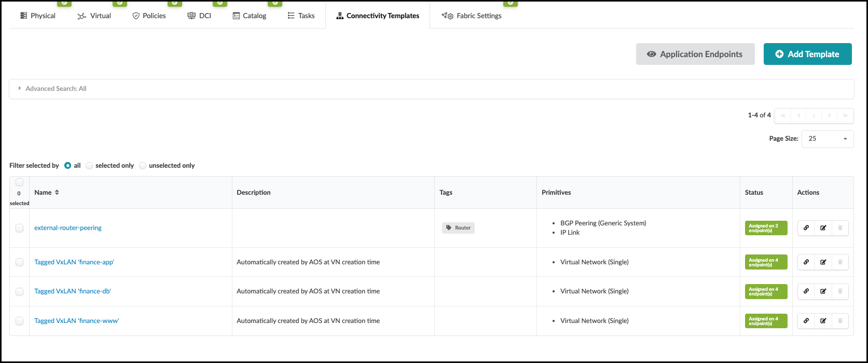
Task: Click edit icon for external-router-peering template
Action: (823, 228)
